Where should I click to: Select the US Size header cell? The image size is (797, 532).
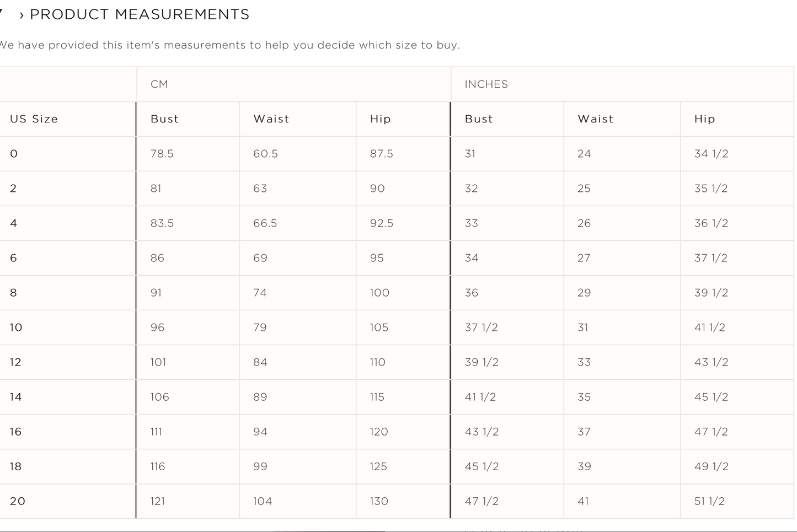(34, 119)
